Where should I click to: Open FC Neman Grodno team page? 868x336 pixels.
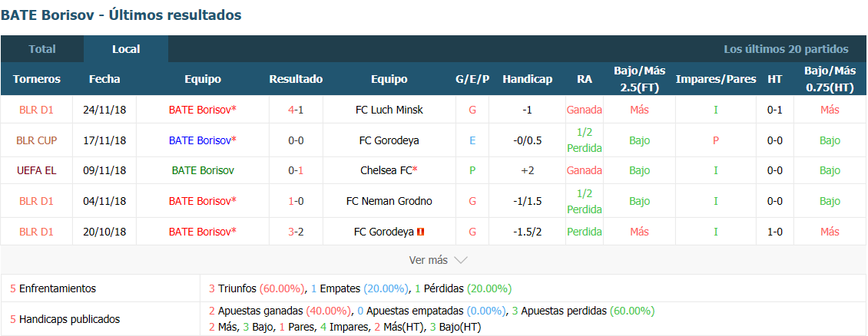pos(389,201)
